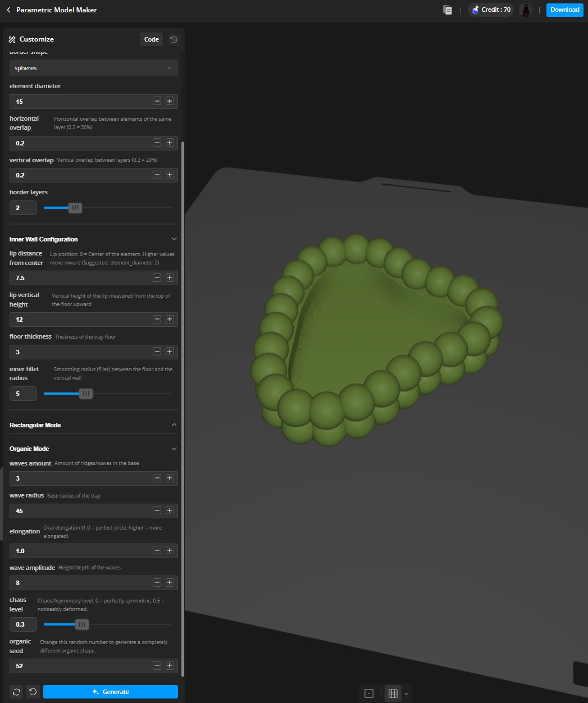Click the organic seed input field

(94, 666)
